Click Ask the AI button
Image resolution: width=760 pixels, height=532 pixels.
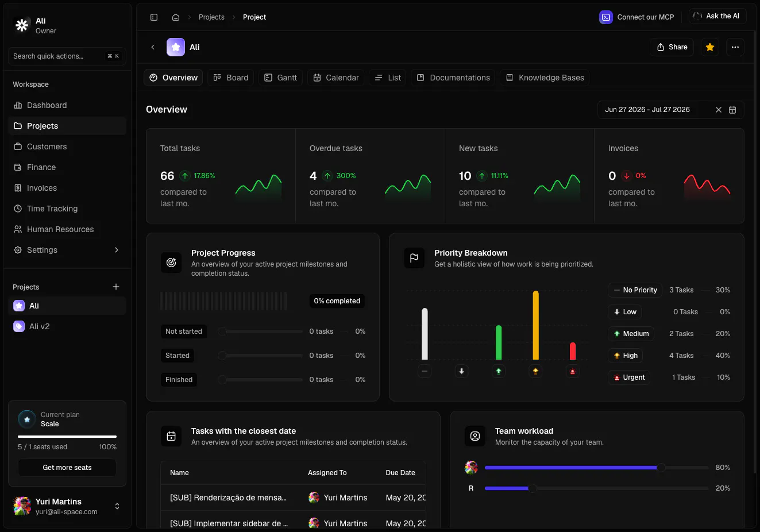717,16
